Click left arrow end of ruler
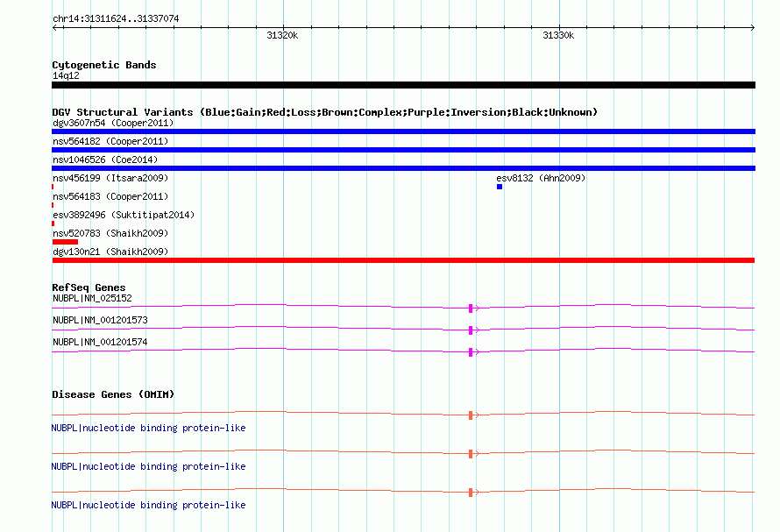780x532 pixels. (x=54, y=27)
